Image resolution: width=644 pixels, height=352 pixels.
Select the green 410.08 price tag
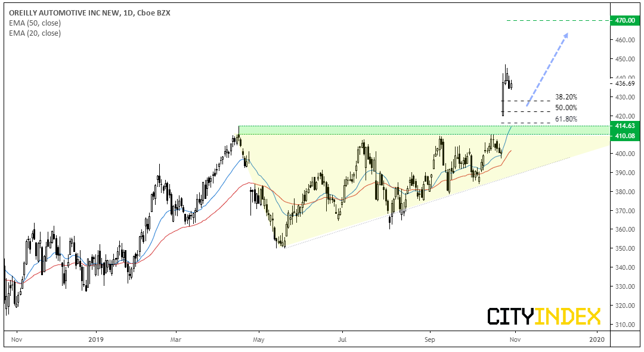click(x=625, y=136)
